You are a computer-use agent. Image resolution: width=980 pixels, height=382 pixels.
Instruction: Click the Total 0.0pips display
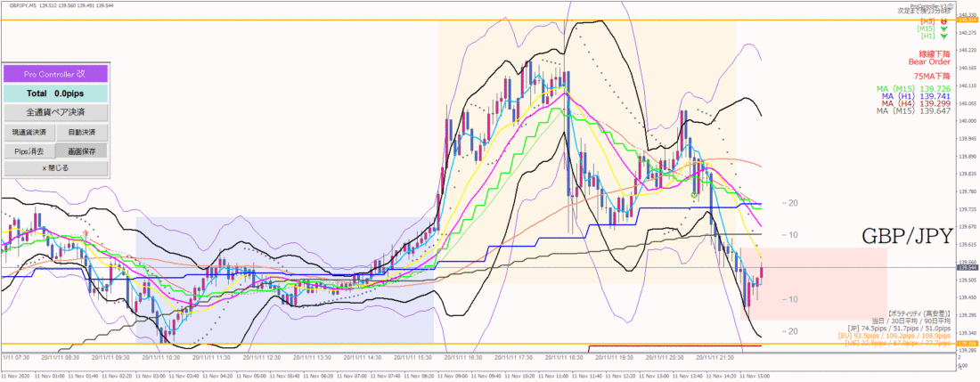55,93
